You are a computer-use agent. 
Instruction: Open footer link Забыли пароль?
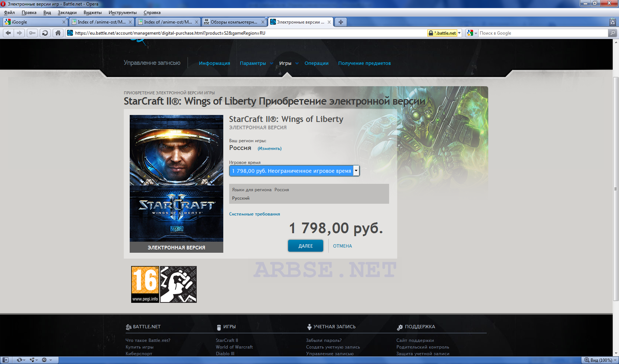(x=324, y=340)
